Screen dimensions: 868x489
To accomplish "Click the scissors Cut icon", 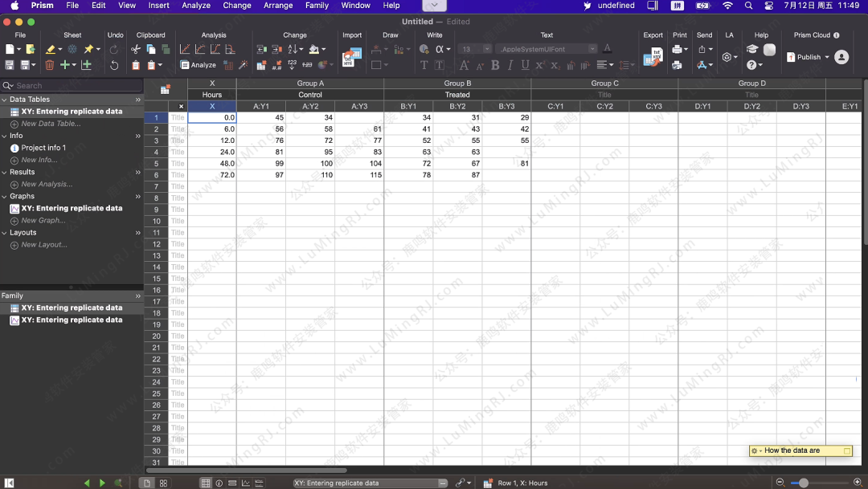I will click(136, 50).
